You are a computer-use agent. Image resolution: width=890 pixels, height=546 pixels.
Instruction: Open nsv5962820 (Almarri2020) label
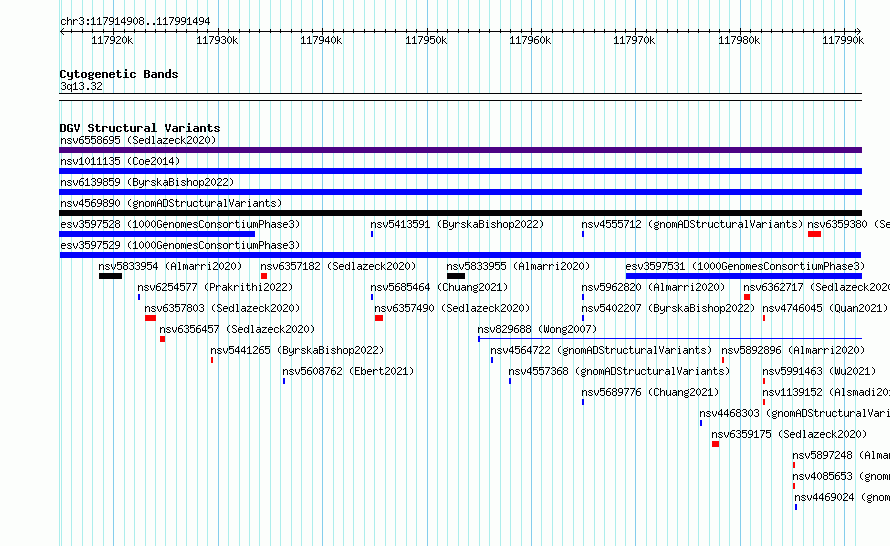(x=653, y=287)
